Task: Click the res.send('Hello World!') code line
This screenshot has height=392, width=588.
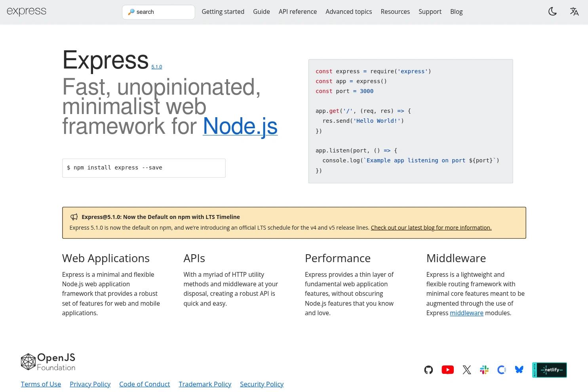Action: tap(363, 121)
